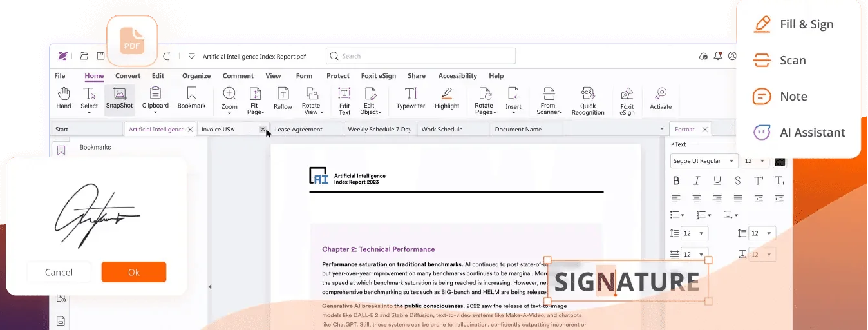Justify text in Format panel
The image size is (868, 330).
click(738, 199)
